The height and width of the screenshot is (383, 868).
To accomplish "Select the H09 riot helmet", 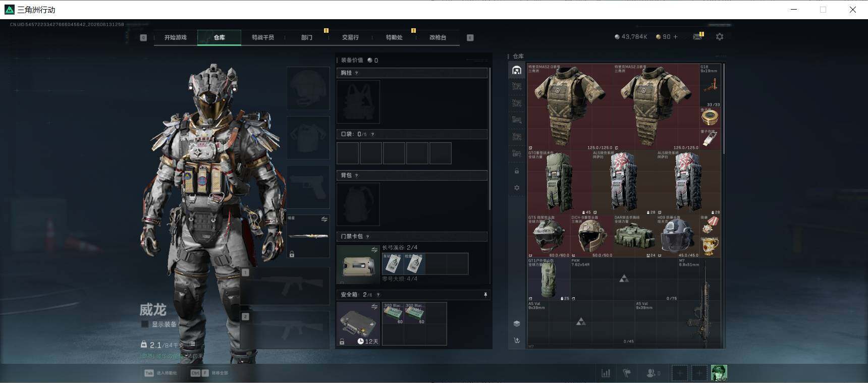I will (678, 236).
